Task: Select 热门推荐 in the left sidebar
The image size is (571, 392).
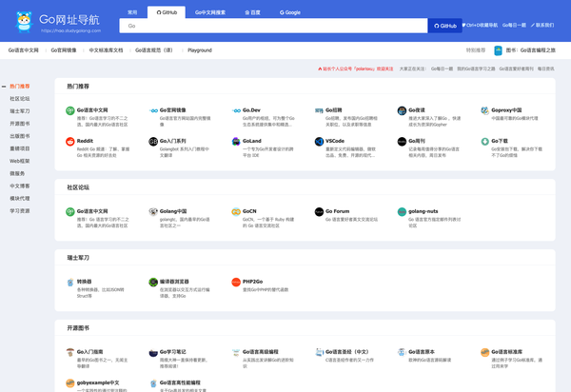Action: 20,87
